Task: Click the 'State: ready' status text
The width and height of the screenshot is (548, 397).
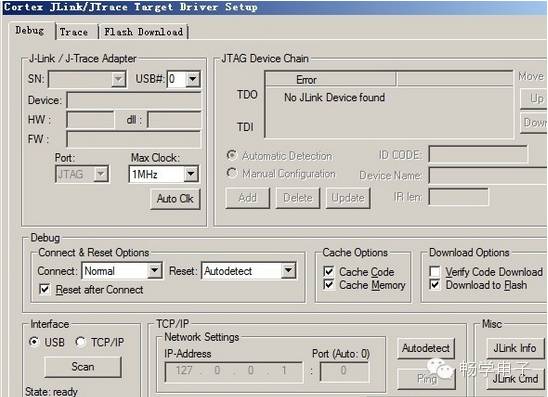Action: pyautogui.click(x=51, y=391)
